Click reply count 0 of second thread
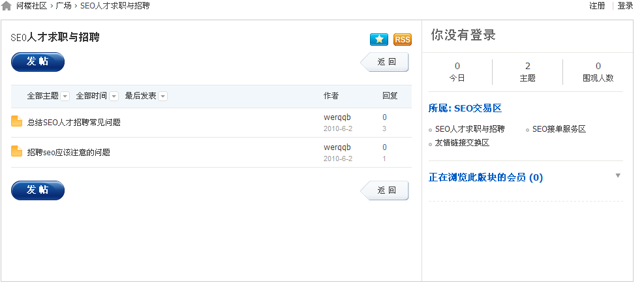The width and height of the screenshot is (644, 287). pos(384,147)
